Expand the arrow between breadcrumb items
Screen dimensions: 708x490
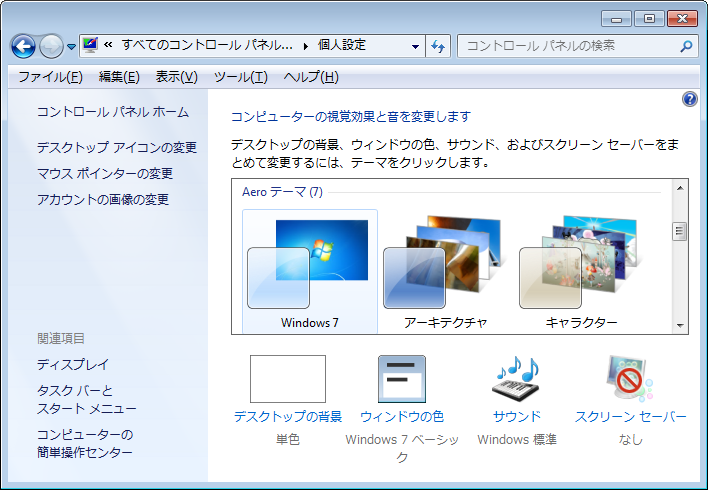point(306,46)
